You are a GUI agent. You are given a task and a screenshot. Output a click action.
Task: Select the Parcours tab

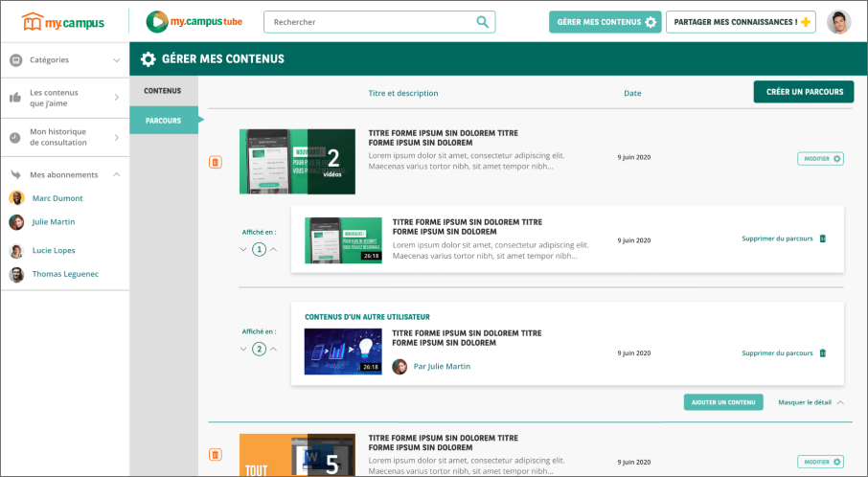tap(163, 121)
